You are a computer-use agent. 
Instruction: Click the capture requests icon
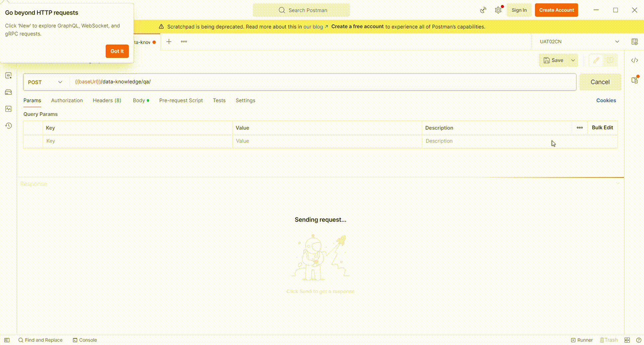[x=483, y=10]
